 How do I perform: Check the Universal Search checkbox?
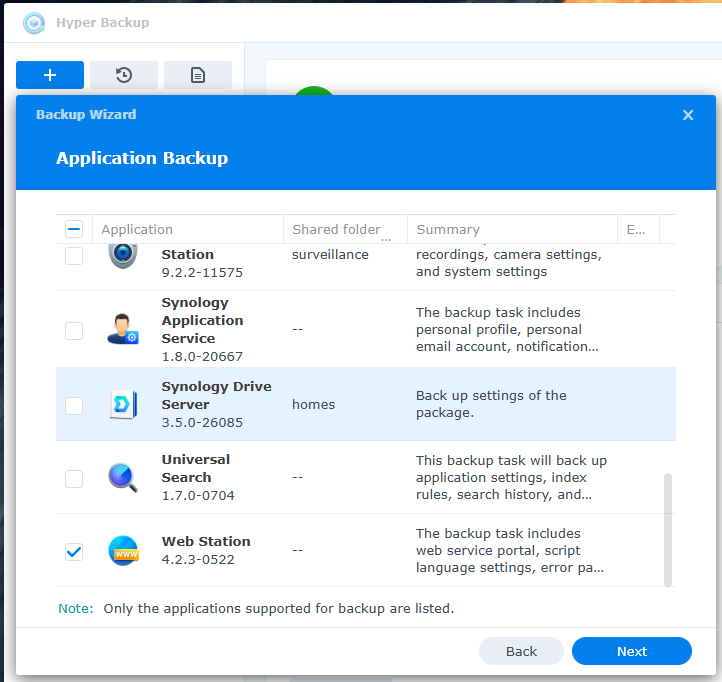coord(74,479)
